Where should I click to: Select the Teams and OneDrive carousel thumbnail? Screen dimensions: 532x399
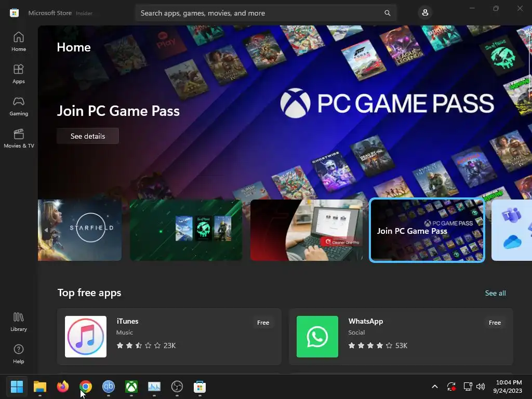pyautogui.click(x=512, y=230)
